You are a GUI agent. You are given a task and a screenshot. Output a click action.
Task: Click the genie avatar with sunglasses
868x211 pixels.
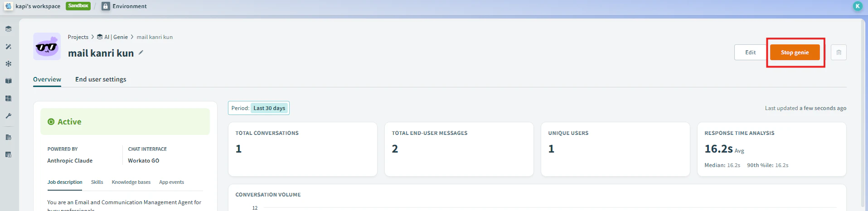click(47, 46)
